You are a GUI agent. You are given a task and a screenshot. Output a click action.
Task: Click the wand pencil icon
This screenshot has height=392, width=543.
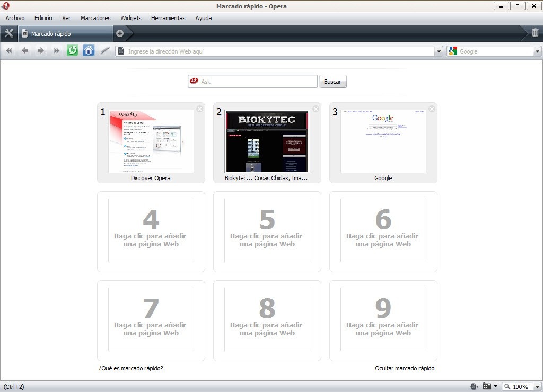point(104,51)
